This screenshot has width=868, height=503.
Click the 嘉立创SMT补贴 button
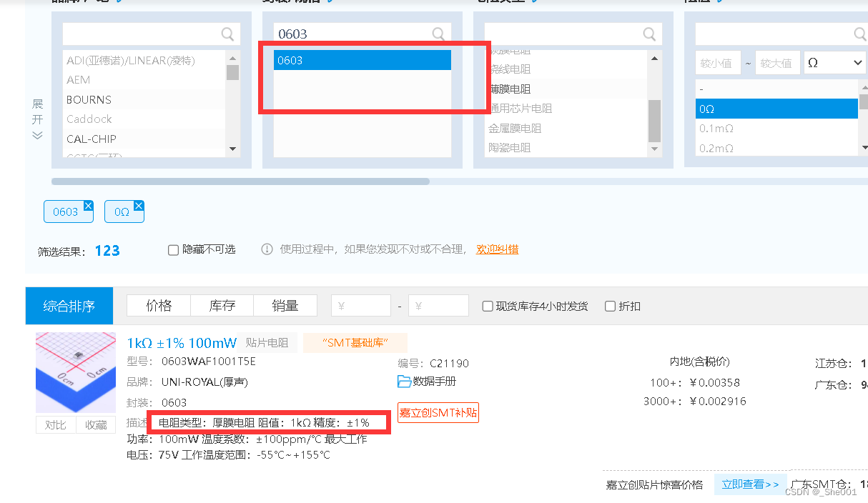coord(438,412)
